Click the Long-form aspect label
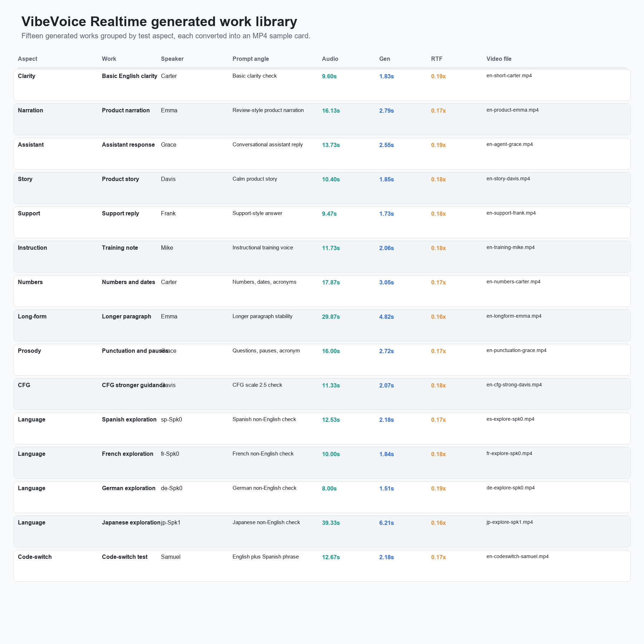This screenshot has width=644, height=644. coord(32,317)
